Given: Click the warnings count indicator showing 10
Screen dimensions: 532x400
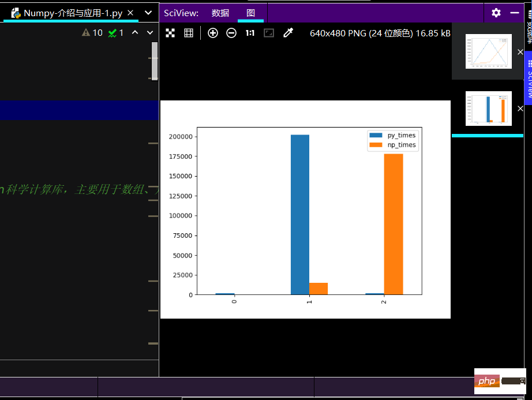Looking at the screenshot, I should (x=92, y=32).
